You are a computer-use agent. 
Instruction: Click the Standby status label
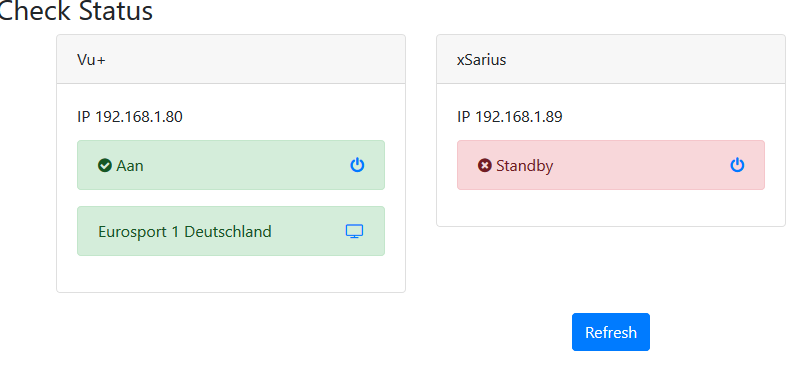(525, 166)
